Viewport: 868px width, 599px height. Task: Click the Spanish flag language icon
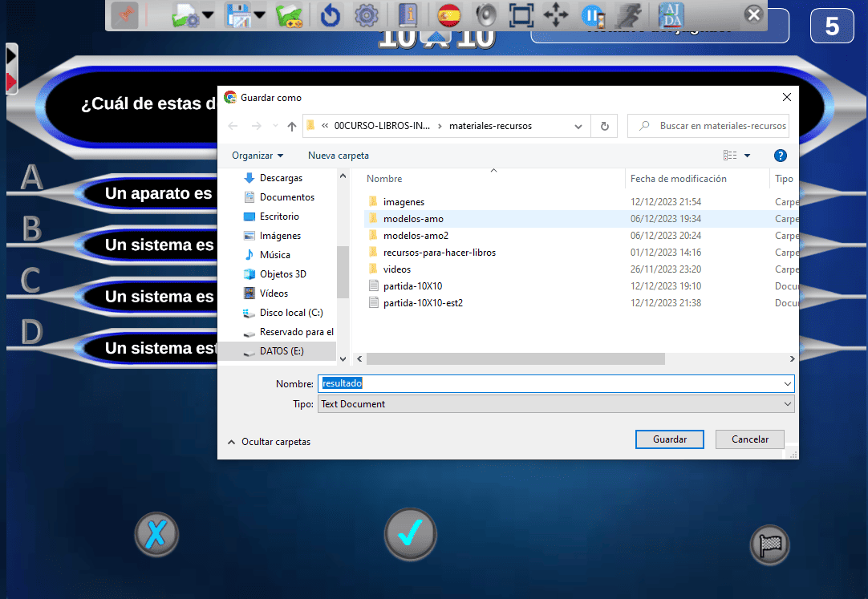(x=449, y=15)
